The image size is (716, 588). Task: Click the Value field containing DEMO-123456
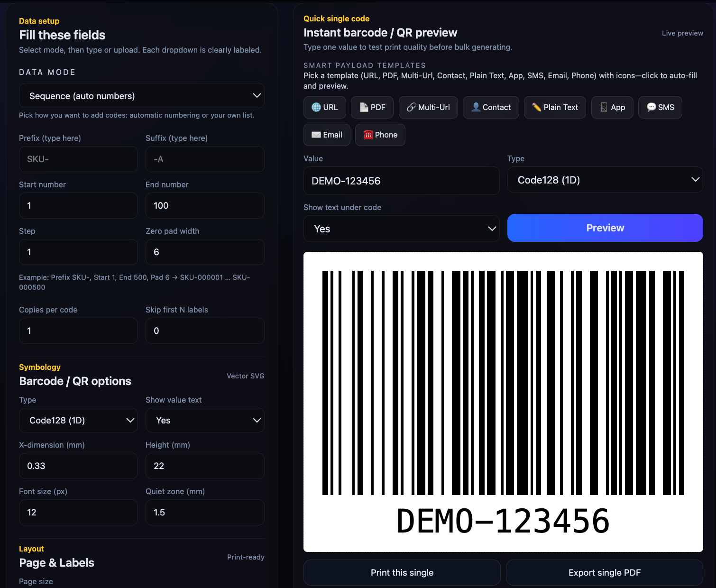pyautogui.click(x=401, y=181)
